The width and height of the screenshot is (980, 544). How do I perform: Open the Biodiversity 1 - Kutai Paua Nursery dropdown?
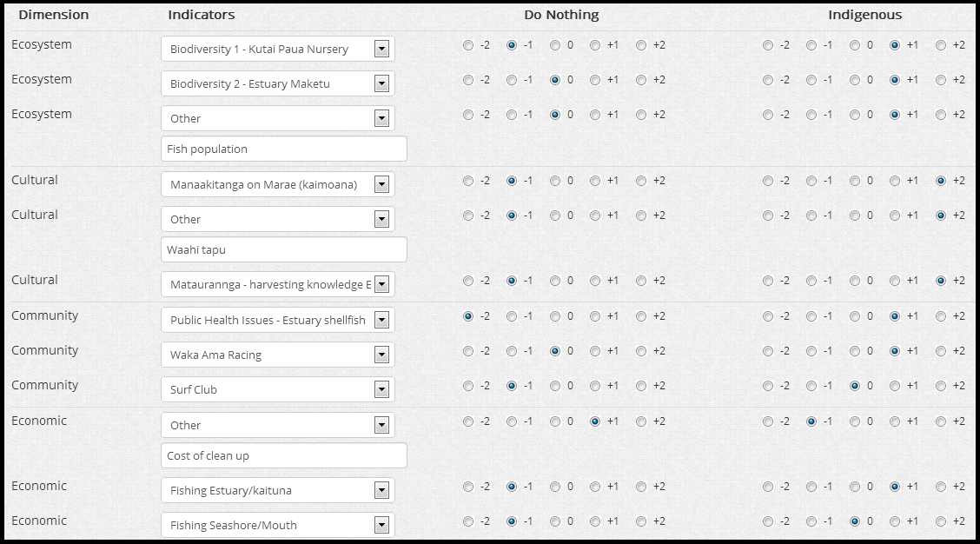coord(278,50)
